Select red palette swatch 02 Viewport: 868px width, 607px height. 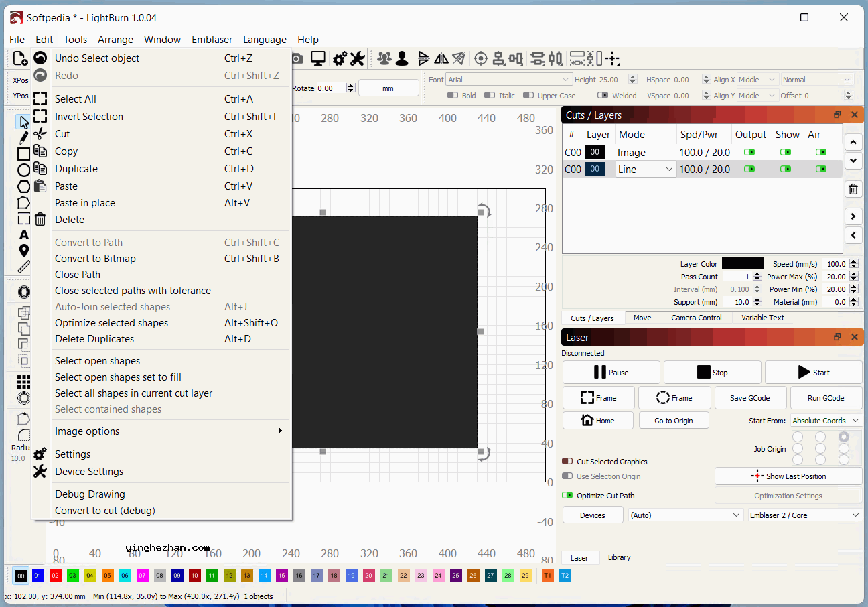(56, 576)
